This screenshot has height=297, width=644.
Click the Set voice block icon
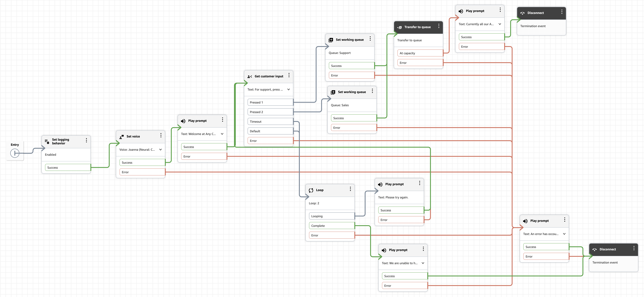pos(122,137)
